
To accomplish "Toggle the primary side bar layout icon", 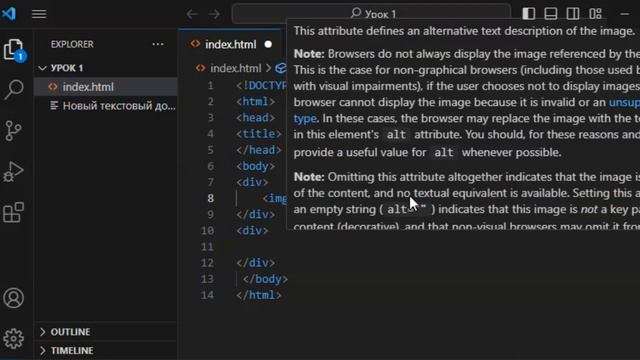I will [x=529, y=14].
